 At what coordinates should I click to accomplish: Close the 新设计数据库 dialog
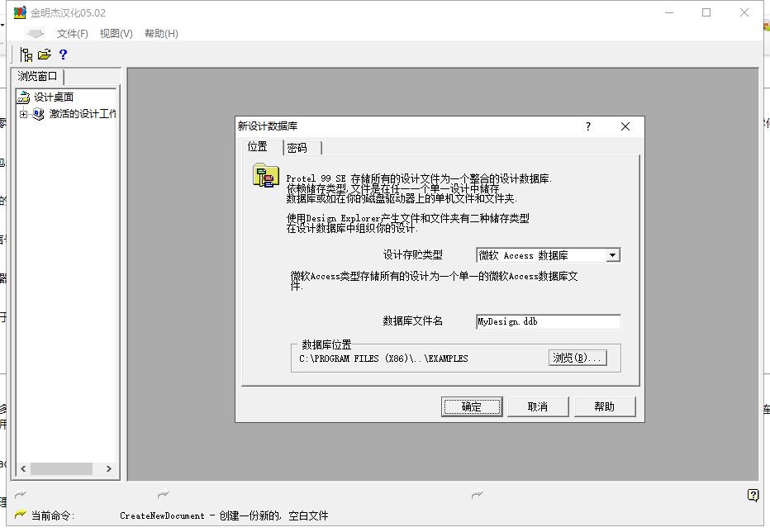(x=625, y=126)
